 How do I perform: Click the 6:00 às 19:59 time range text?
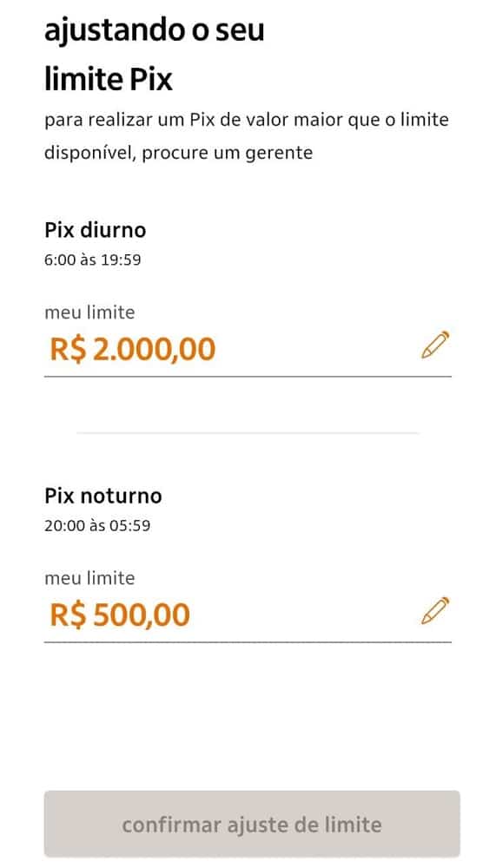93,260
